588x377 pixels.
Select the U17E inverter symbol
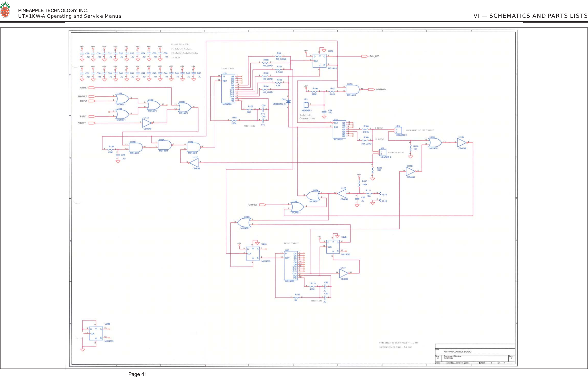tap(342, 194)
